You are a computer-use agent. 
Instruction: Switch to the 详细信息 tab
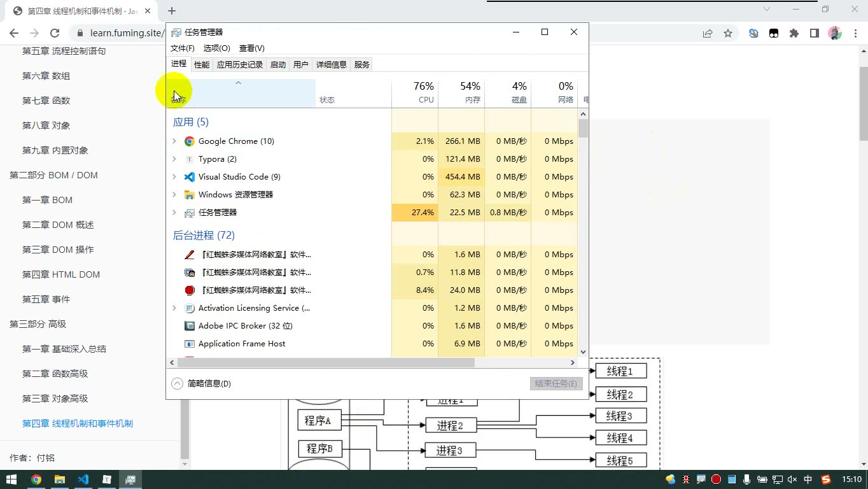332,64
